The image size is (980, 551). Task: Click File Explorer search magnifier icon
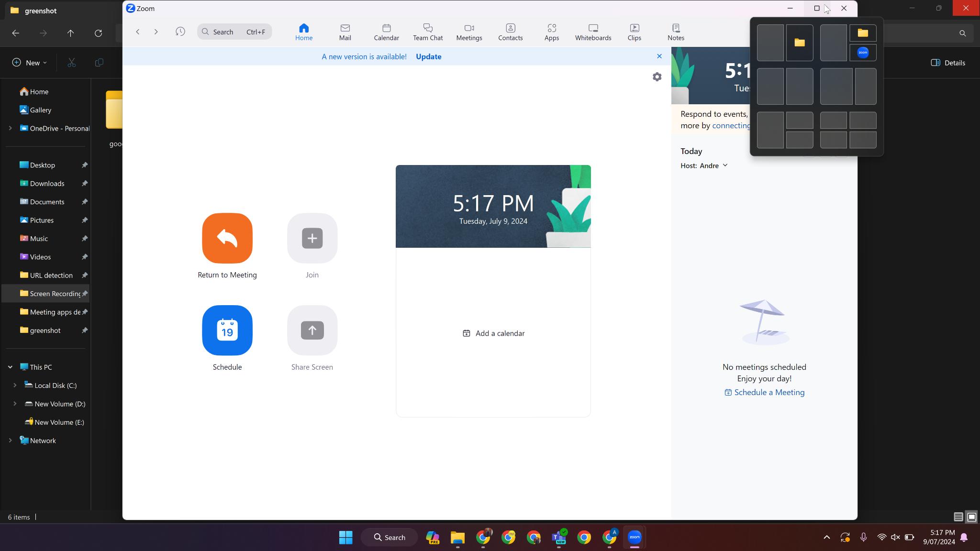tap(962, 33)
